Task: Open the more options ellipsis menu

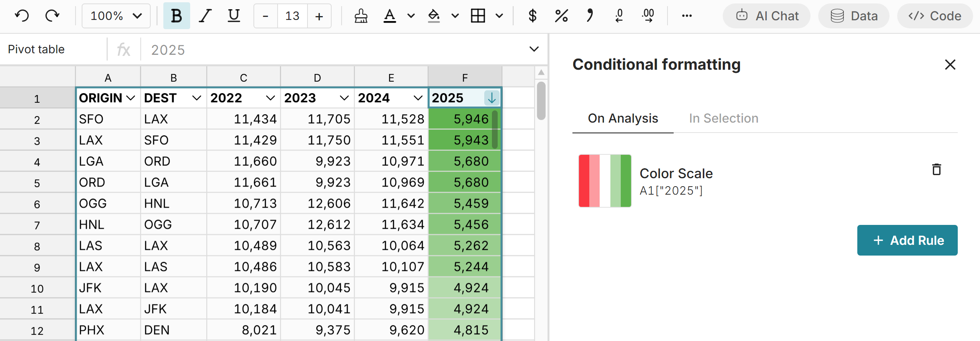Action: pyautogui.click(x=687, y=16)
